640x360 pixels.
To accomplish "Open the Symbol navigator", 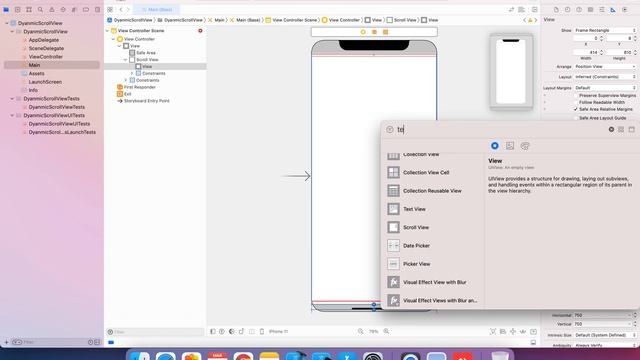I will pyautogui.click(x=29, y=9).
